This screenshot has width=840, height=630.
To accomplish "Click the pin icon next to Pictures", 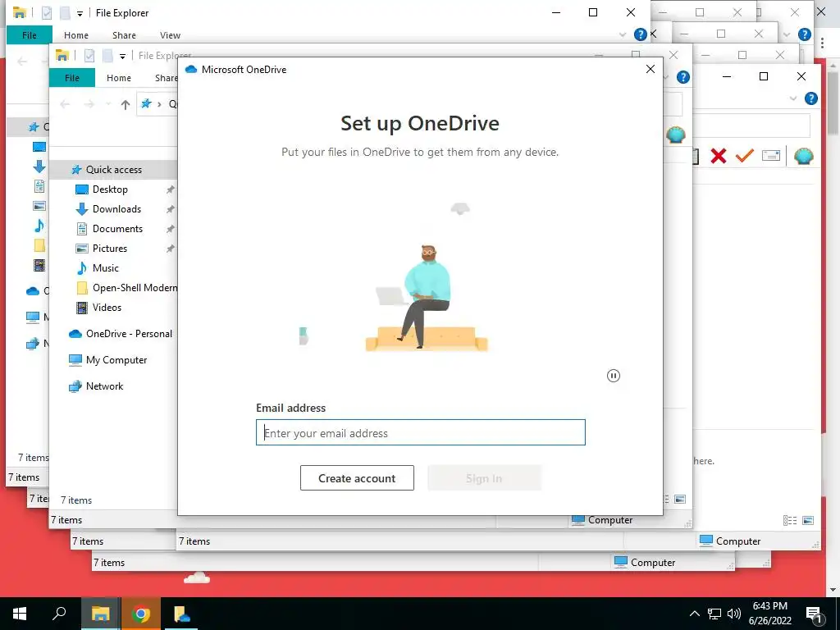I will pyautogui.click(x=171, y=249).
